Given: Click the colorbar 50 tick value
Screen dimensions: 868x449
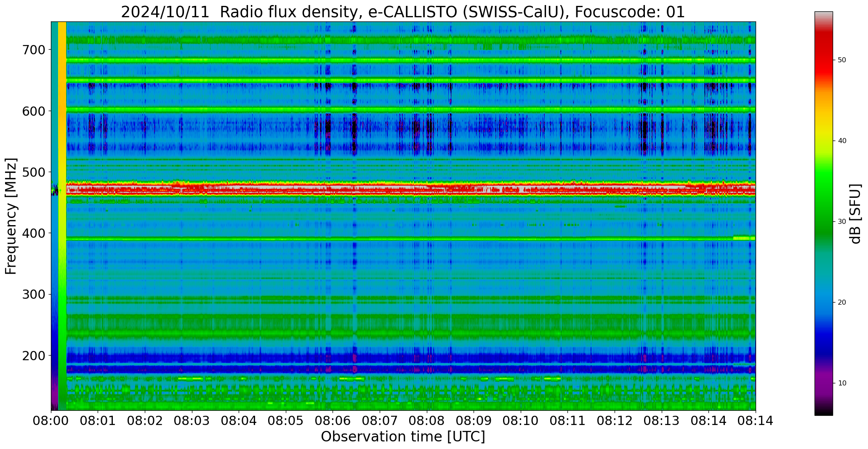Looking at the screenshot, I should [x=842, y=60].
